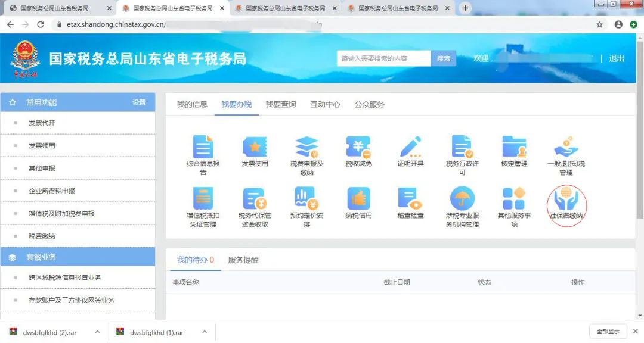Viewport: 644px width, 343px height.
Task: Click the 常用功能 section header
Action: (78, 102)
